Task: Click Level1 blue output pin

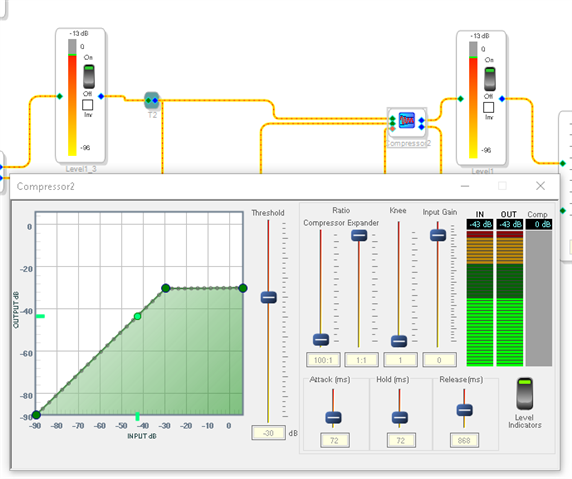Action: 502,99
